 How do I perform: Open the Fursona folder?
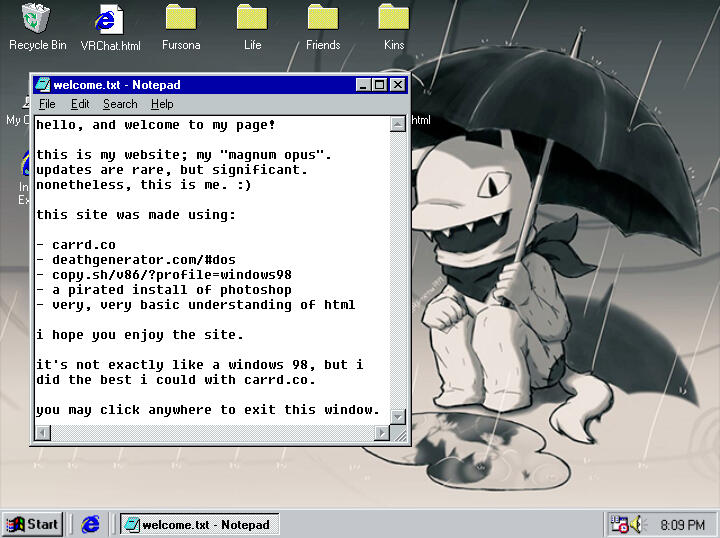click(x=181, y=19)
